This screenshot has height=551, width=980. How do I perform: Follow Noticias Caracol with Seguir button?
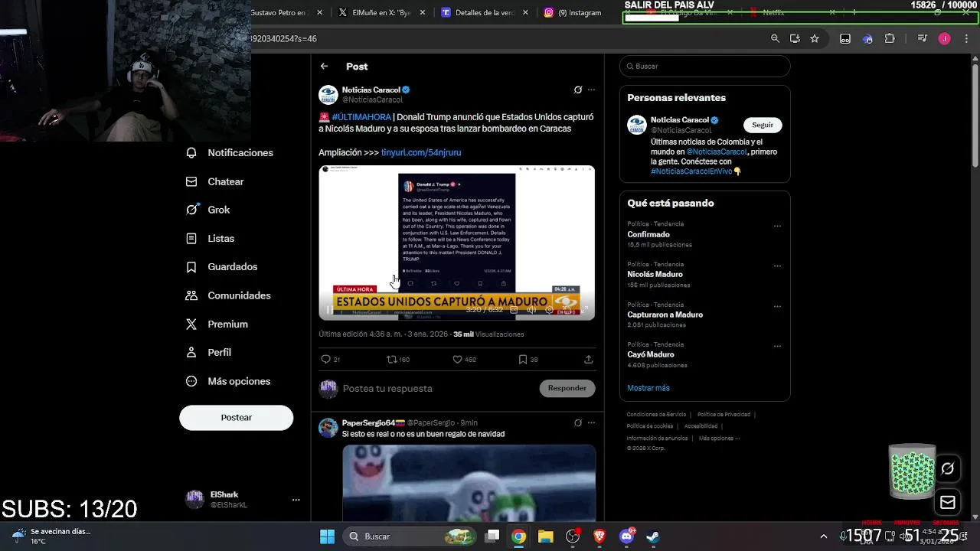[763, 125]
